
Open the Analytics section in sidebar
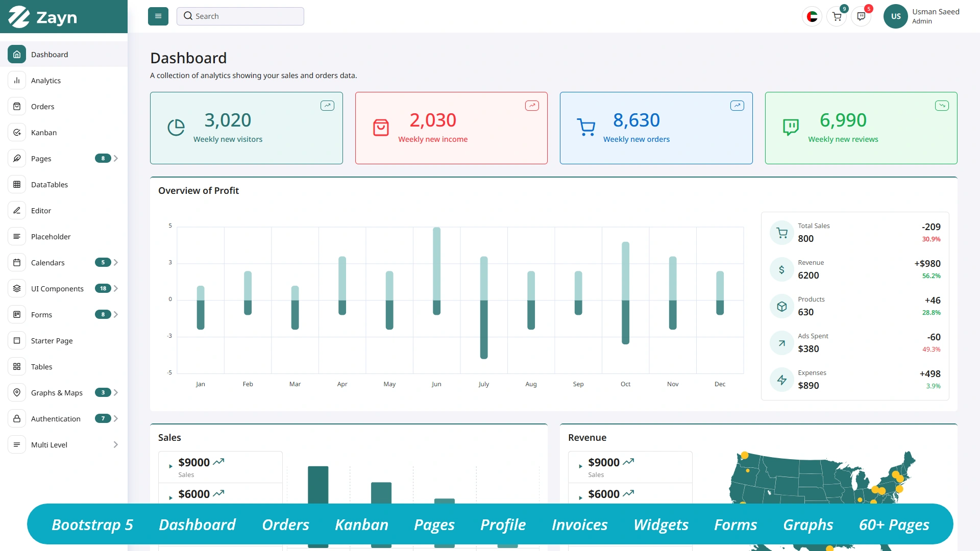[46, 80]
